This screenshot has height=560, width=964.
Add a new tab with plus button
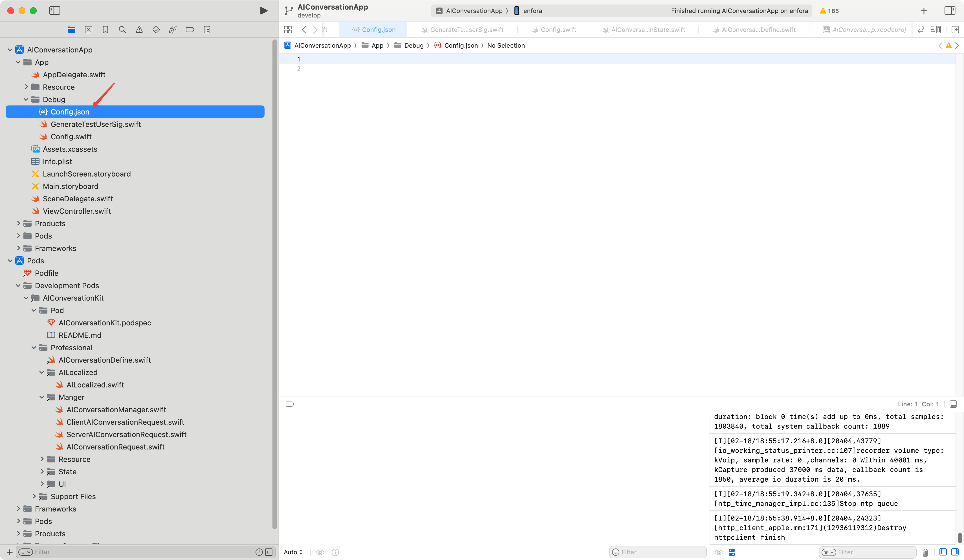click(x=924, y=11)
